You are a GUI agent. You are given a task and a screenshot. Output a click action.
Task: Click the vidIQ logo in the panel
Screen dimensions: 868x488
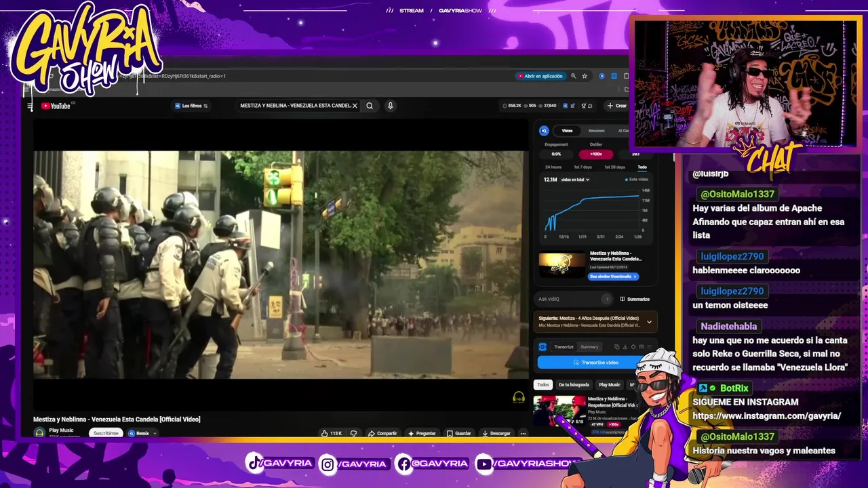(544, 131)
